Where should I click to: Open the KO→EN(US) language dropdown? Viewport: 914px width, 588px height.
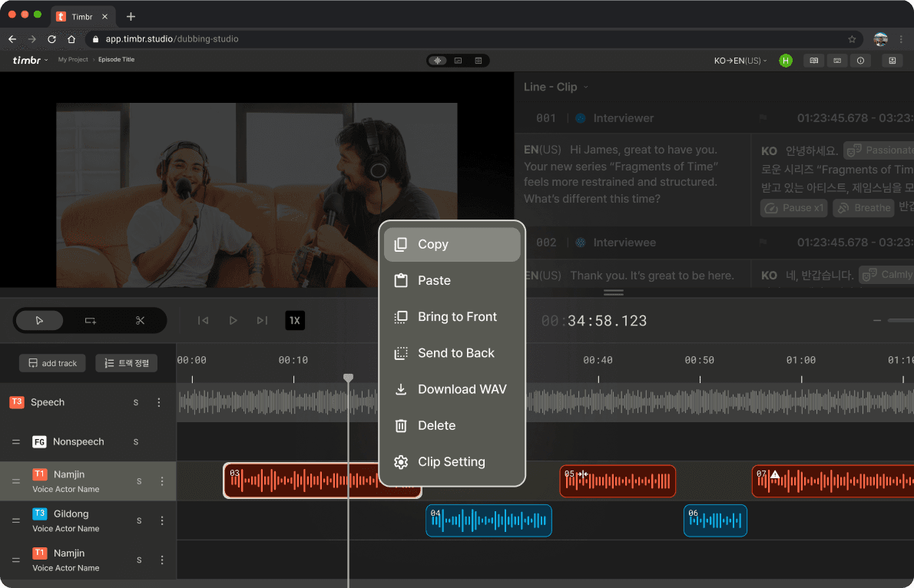point(740,60)
